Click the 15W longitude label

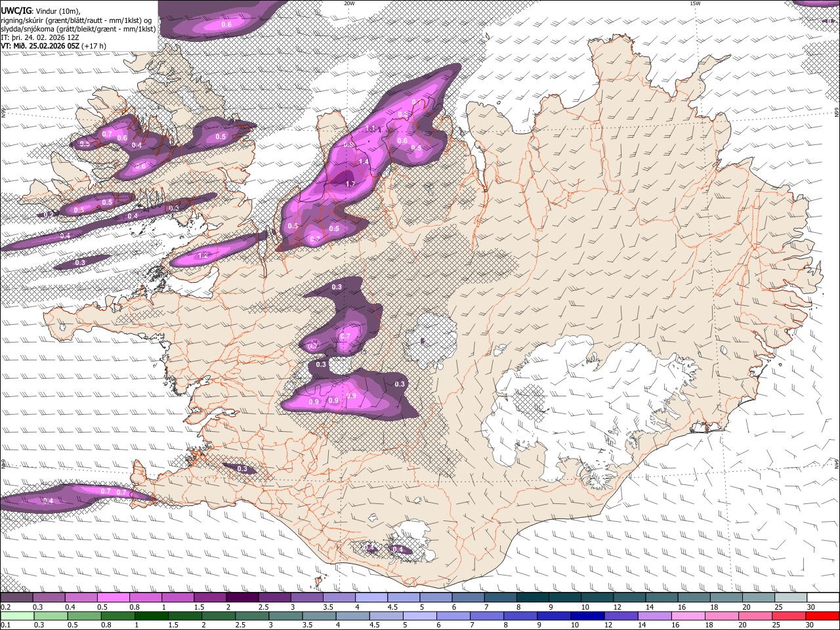tap(695, 3)
